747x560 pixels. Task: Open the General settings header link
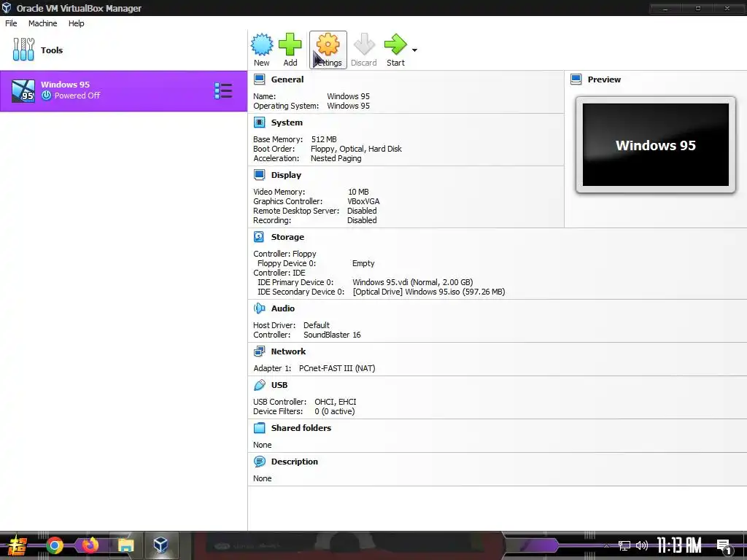(x=287, y=79)
